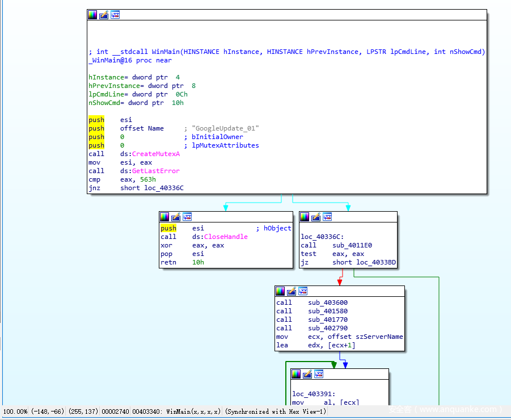Click the sub_4011E0 call target
Image resolution: width=511 pixels, height=420 pixels.
pos(352,245)
